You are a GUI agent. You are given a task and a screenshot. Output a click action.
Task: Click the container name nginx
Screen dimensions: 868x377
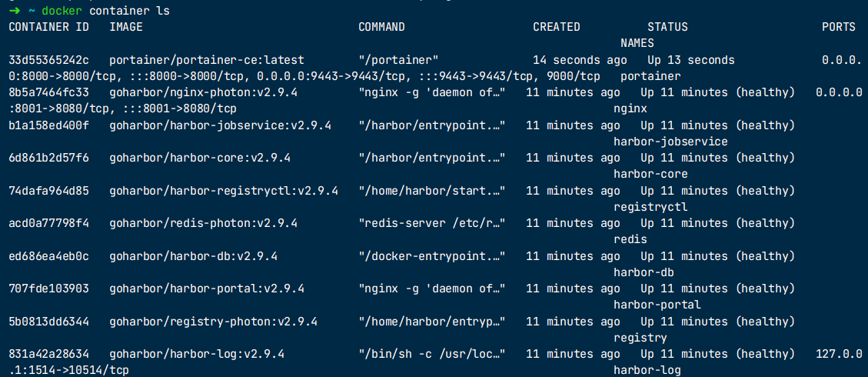tap(630, 108)
